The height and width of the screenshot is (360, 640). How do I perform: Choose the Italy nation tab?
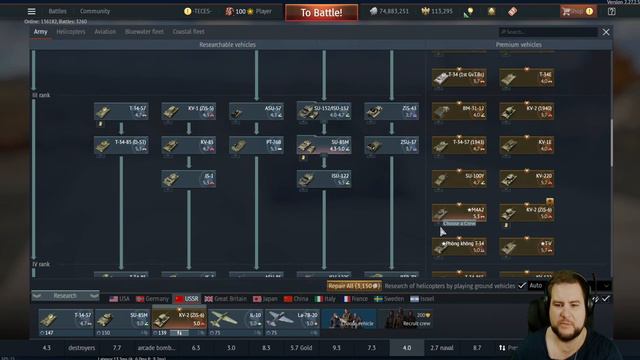point(325,299)
